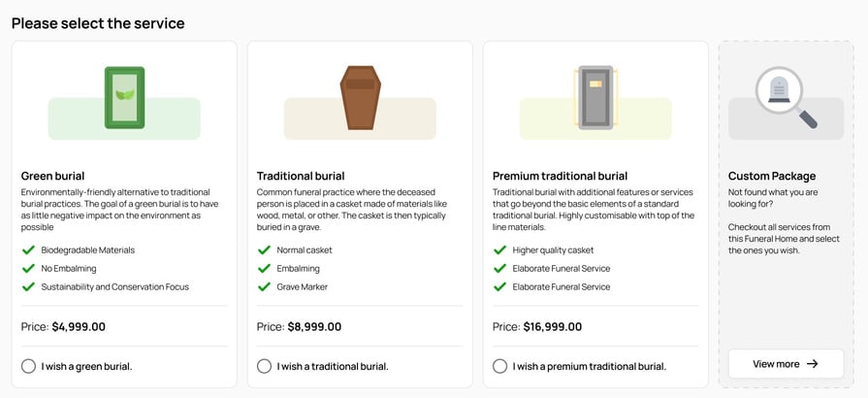Click the Green burial heading
The width and height of the screenshot is (868, 398).
point(52,176)
